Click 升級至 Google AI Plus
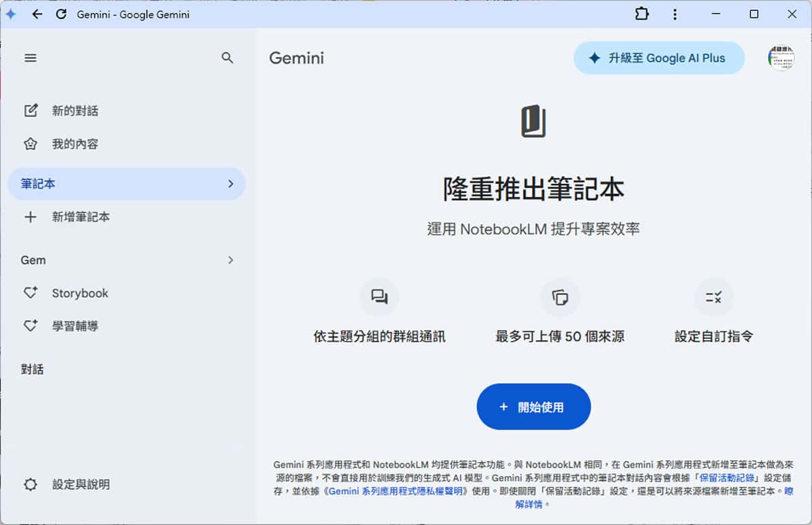Viewport: 812px width, 525px height. click(x=658, y=58)
